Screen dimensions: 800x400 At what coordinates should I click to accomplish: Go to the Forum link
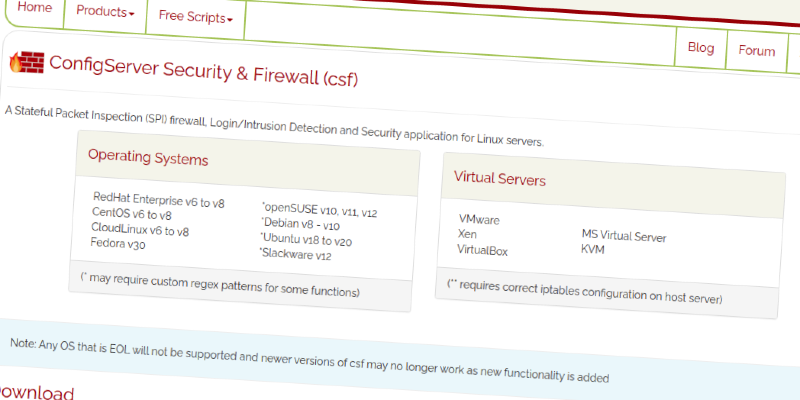(757, 51)
